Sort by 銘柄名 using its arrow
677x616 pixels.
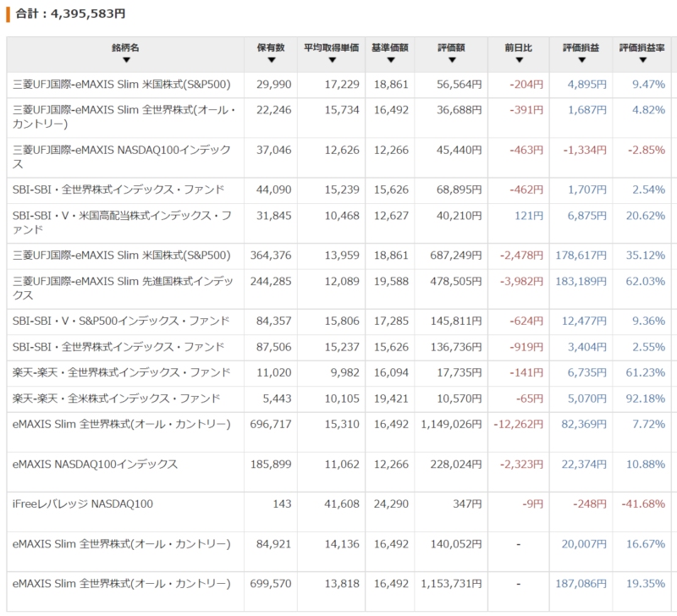[x=126, y=60]
